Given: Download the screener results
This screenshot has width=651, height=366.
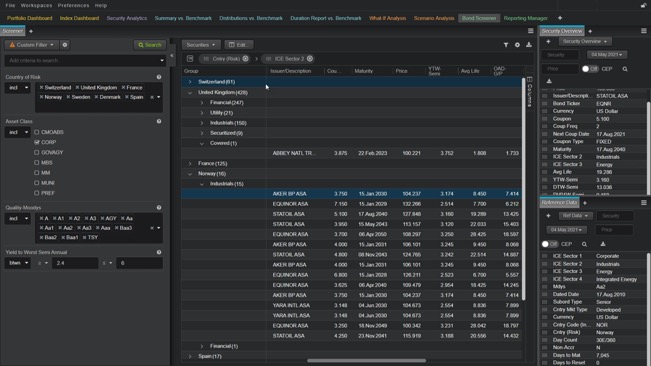Looking at the screenshot, I should [x=529, y=45].
